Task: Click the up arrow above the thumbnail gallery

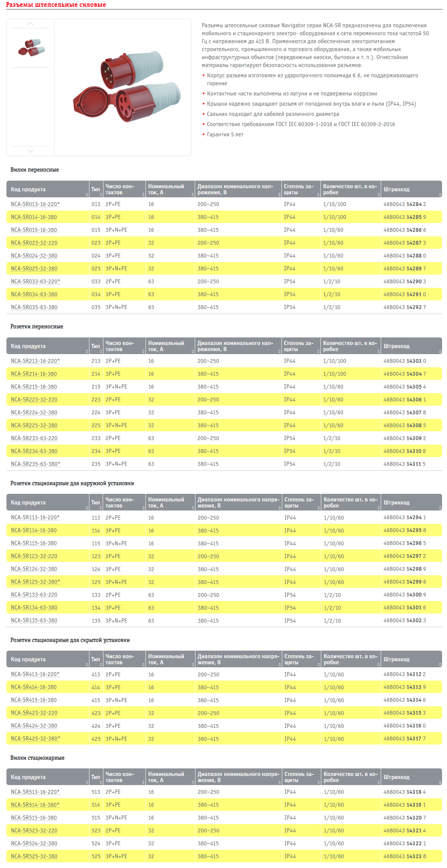Action: [30, 24]
